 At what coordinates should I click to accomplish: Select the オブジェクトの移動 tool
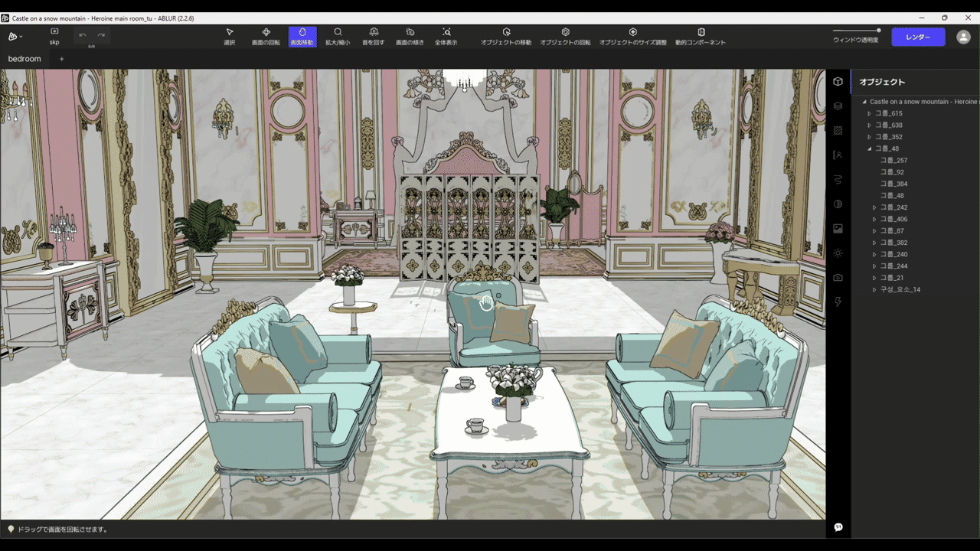[x=506, y=36]
